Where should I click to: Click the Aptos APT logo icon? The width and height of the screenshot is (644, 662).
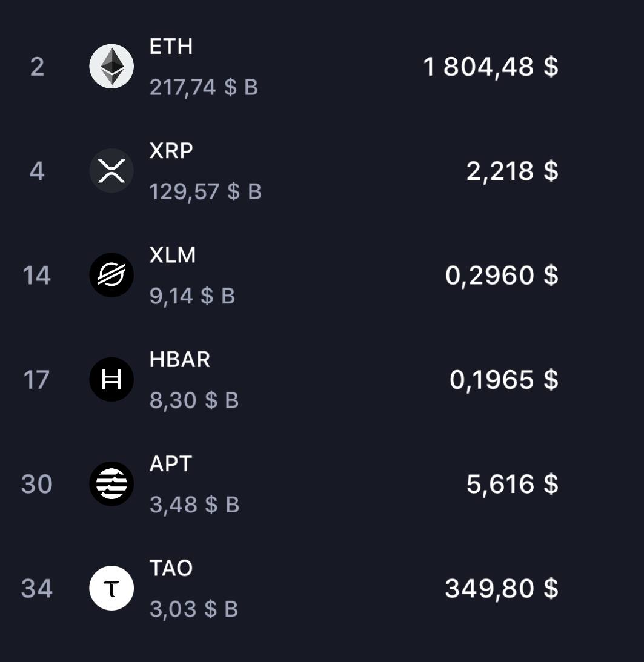(x=111, y=483)
